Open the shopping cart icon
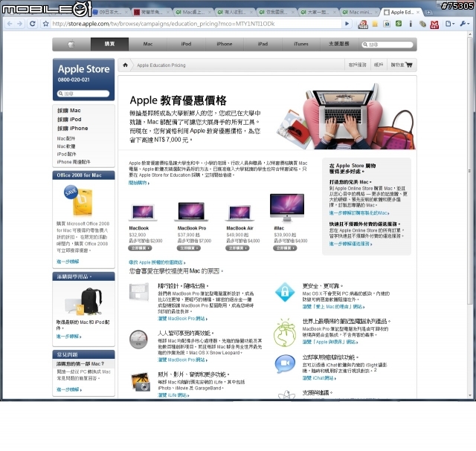Screen dimensions: 476x451 pyautogui.click(x=409, y=65)
